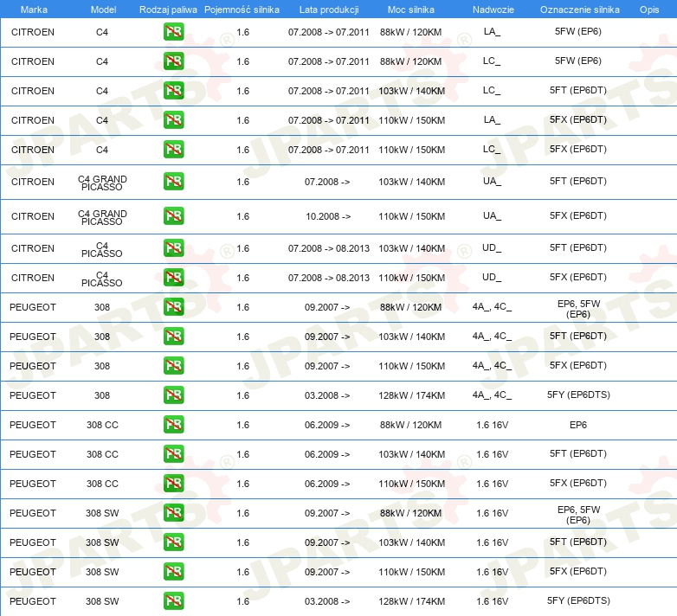677x616 pixels.
Task: Select 'LA_' body cell in the C4 88kW row
Action: [493, 31]
